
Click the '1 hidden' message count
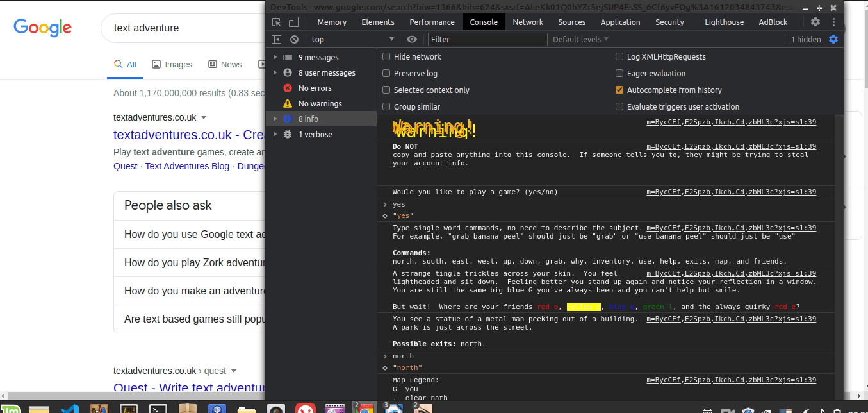point(805,39)
